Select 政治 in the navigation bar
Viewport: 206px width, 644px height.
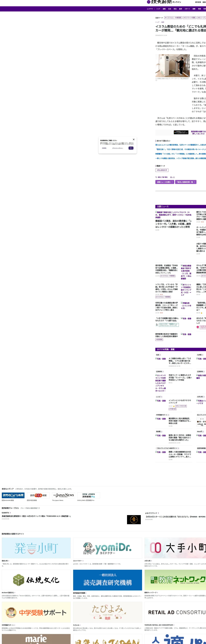(x=175, y=9)
